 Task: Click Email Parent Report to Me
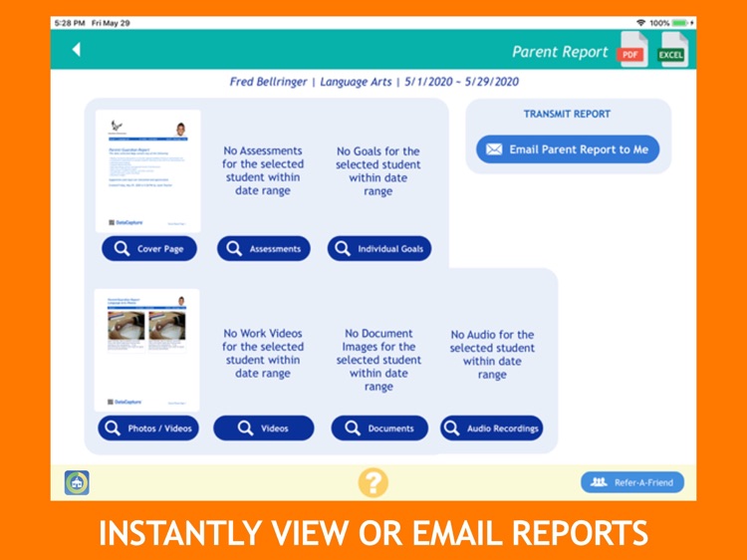(x=568, y=149)
